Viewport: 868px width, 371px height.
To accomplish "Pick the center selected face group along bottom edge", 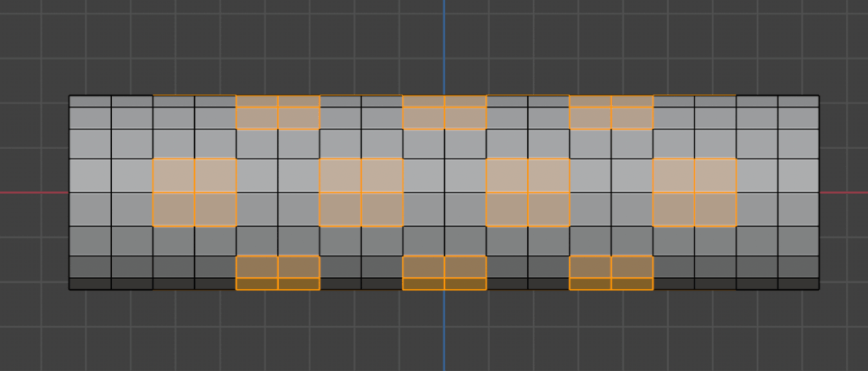I will (x=444, y=272).
